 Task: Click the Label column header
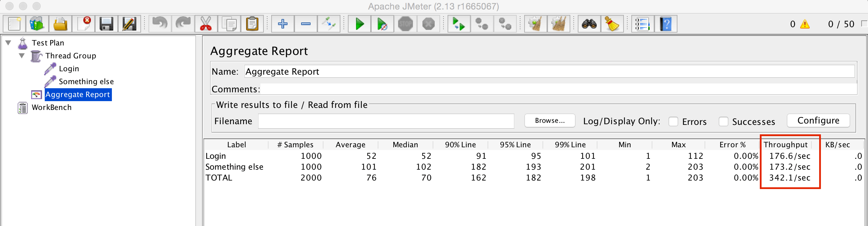coord(236,145)
